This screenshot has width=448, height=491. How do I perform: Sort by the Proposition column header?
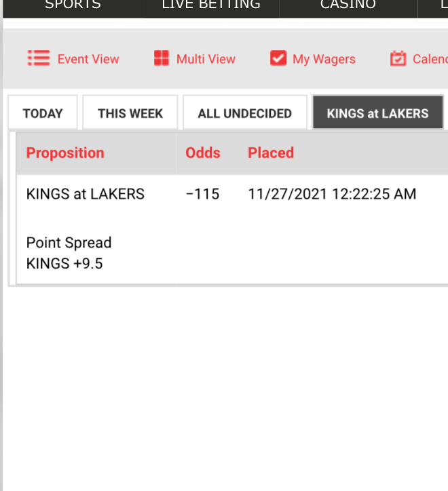[x=65, y=153]
